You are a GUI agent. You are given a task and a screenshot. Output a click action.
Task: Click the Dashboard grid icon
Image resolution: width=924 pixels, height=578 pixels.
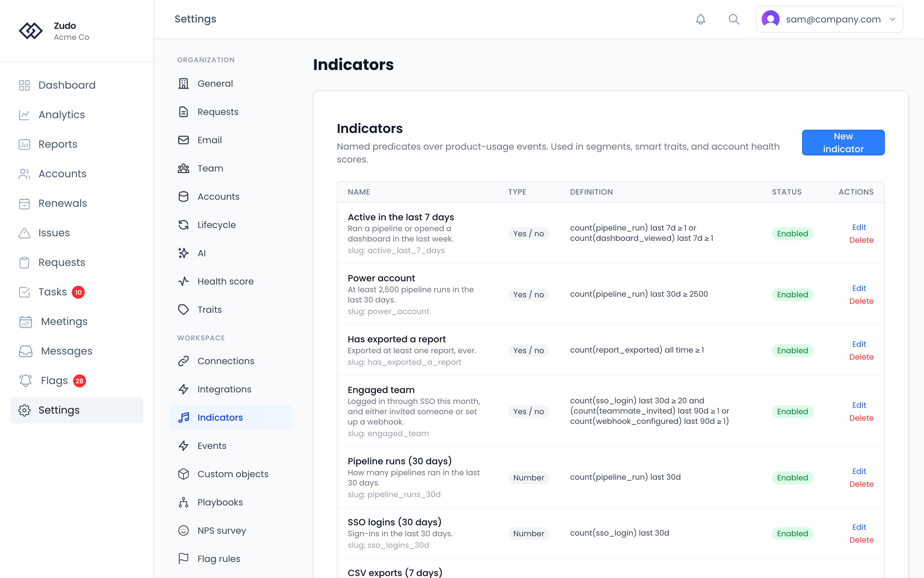click(24, 85)
